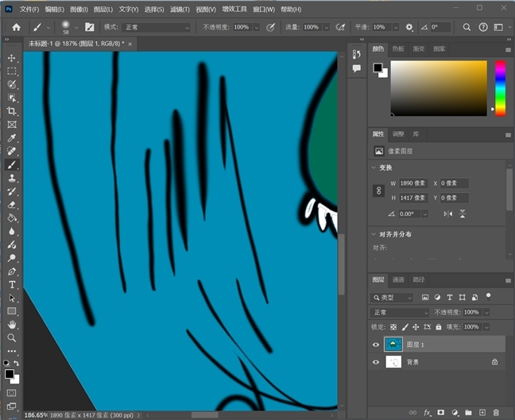Open the 不透明度 opacity dropdown in options bar
Image resolution: width=515 pixels, height=420 pixels.
click(257, 28)
